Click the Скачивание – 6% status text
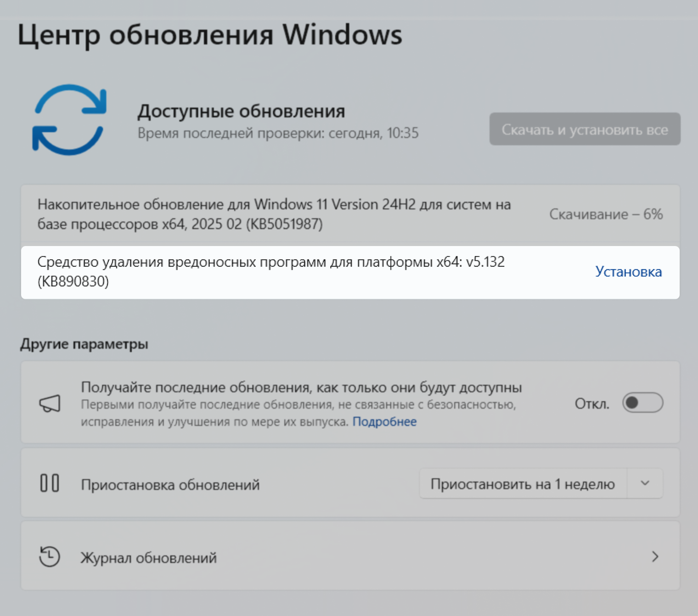This screenshot has height=616, width=698. tap(606, 214)
